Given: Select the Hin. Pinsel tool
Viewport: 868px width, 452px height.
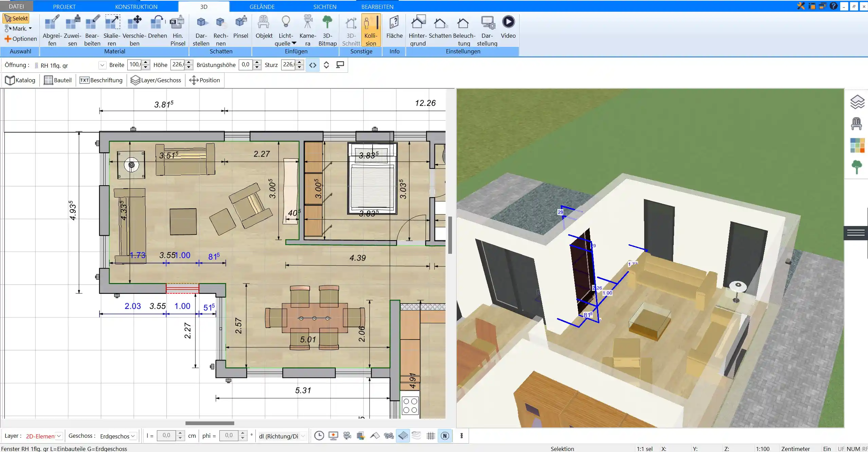Looking at the screenshot, I should 178,30.
